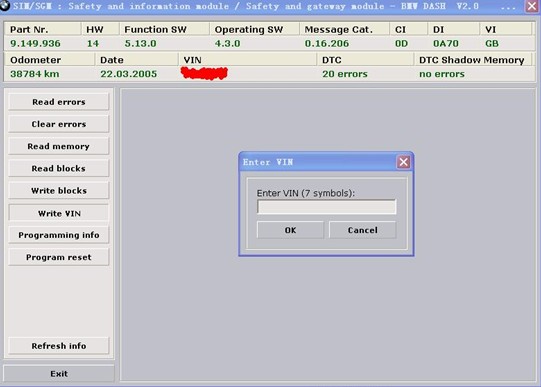Click the CI value 0D
The width and height of the screenshot is (541, 387).
click(x=401, y=43)
